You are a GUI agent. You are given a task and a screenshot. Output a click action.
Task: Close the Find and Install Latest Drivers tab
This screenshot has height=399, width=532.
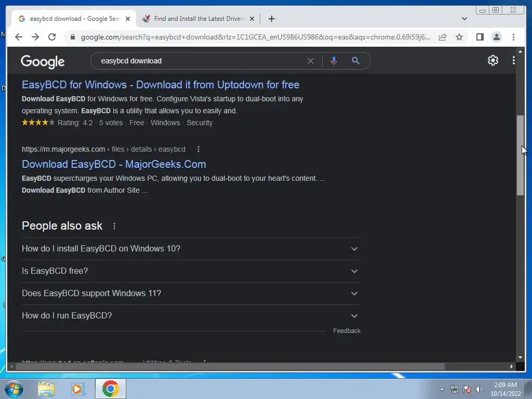[x=252, y=19]
